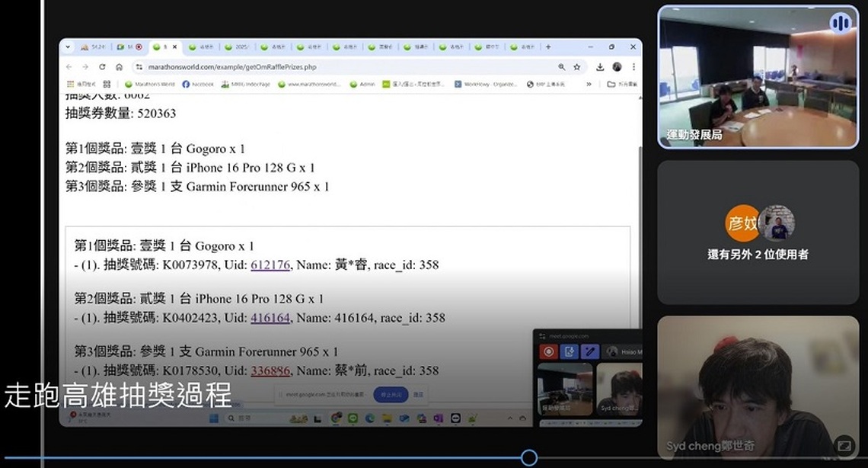The width and height of the screenshot is (868, 468).
Task: View site information icon beside the URL
Action: pyautogui.click(x=139, y=67)
